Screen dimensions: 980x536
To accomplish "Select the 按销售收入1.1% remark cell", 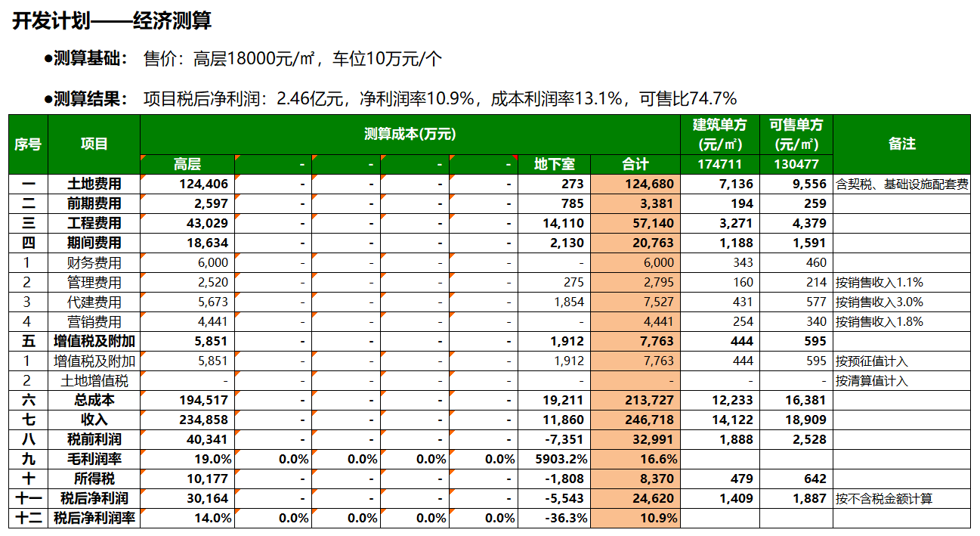I will point(901,282).
